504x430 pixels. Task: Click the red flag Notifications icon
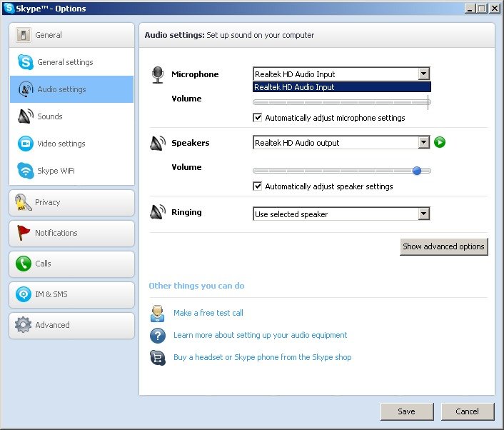pyautogui.click(x=23, y=233)
